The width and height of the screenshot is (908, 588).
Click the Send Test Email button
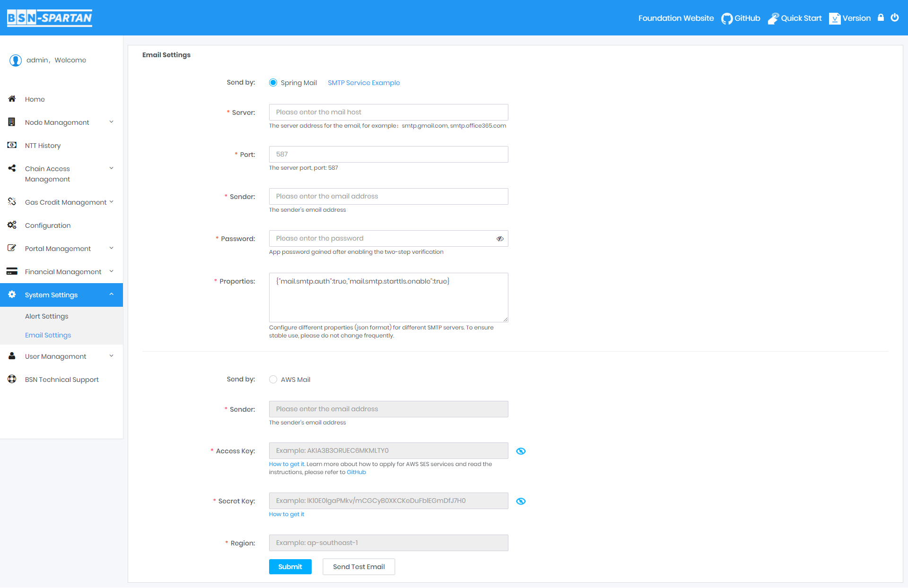pyautogui.click(x=358, y=567)
